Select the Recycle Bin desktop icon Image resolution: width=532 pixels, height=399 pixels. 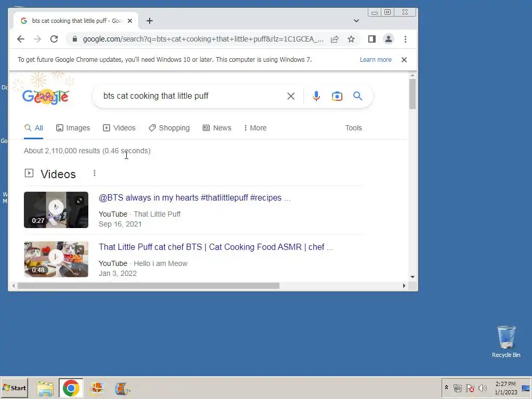[x=506, y=341]
